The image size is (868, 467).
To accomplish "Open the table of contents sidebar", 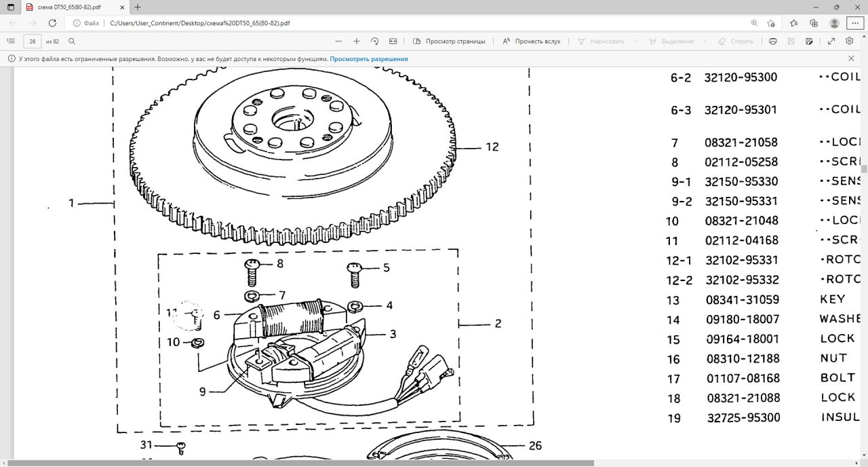I will point(11,41).
